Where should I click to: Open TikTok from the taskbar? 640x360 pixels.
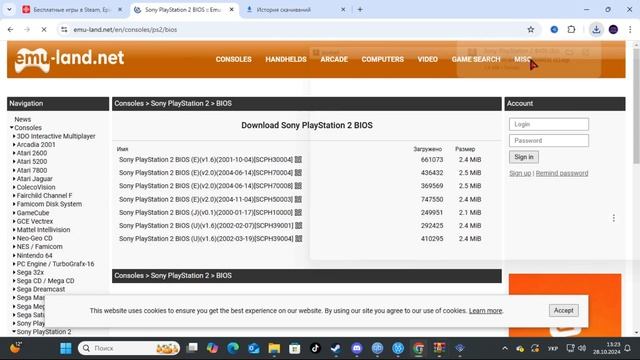315,348
